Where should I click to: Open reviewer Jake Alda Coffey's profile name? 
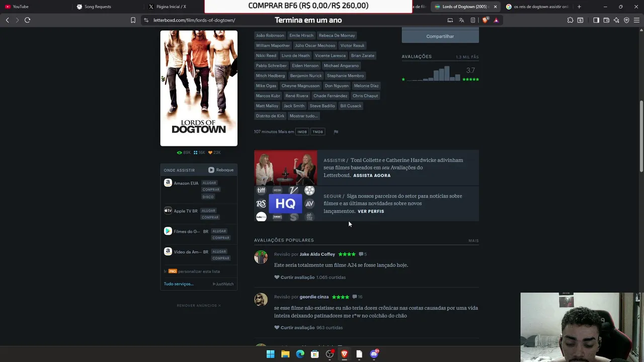coord(317,254)
